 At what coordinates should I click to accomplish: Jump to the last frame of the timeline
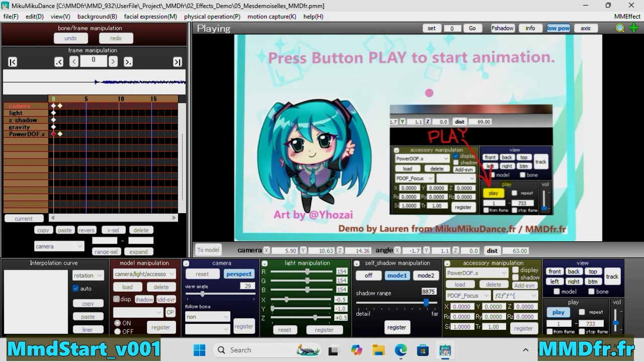pos(177,62)
